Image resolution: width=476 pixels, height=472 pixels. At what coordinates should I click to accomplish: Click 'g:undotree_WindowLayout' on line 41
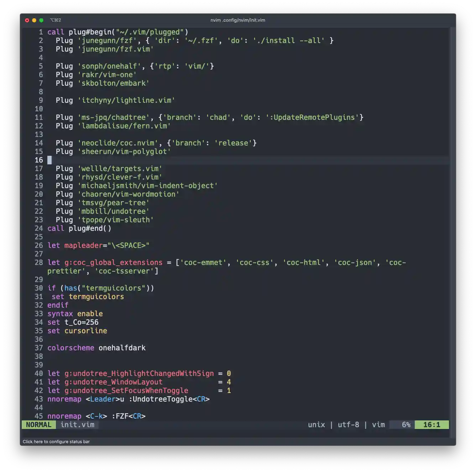pyautogui.click(x=114, y=382)
